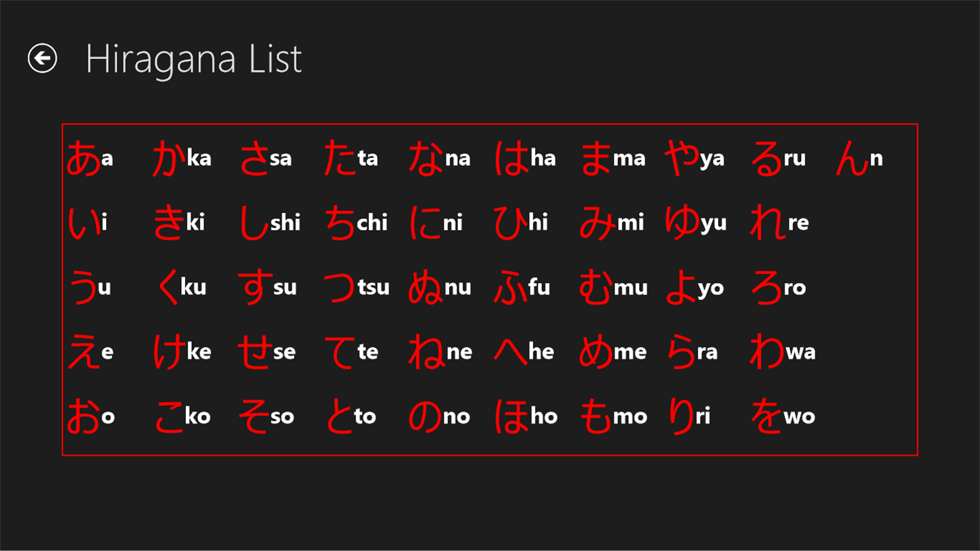Click the 'se' hiragana character
Image resolution: width=980 pixels, height=551 pixels.
tap(255, 352)
